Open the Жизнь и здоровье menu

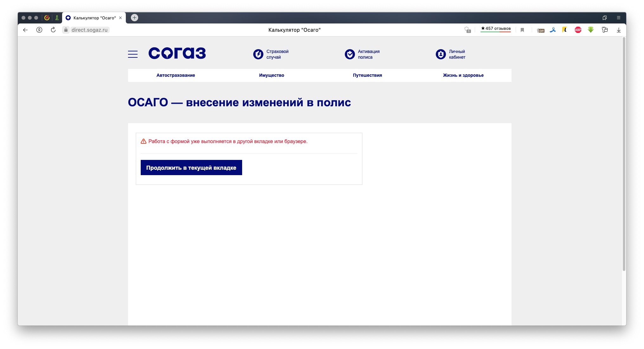pyautogui.click(x=463, y=75)
